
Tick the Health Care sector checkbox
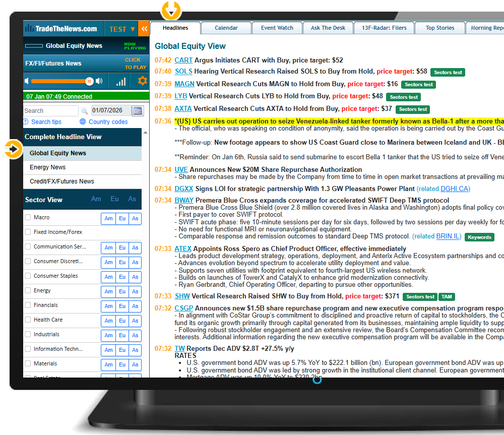tap(28, 320)
